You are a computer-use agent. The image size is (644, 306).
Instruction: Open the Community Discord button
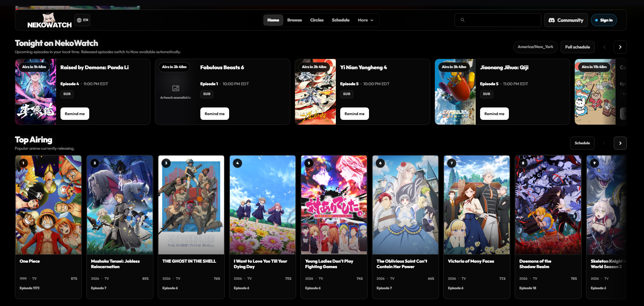click(566, 20)
